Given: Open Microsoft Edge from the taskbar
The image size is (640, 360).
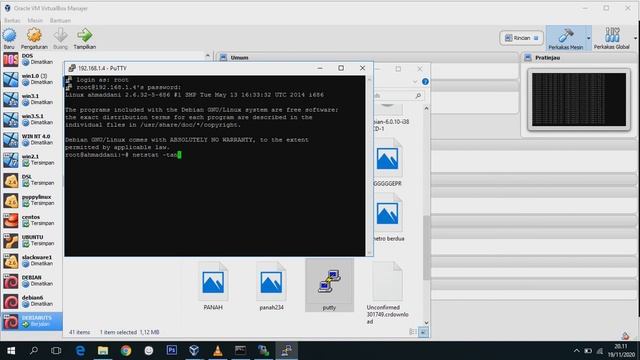Looking at the screenshot, I should [80, 351].
